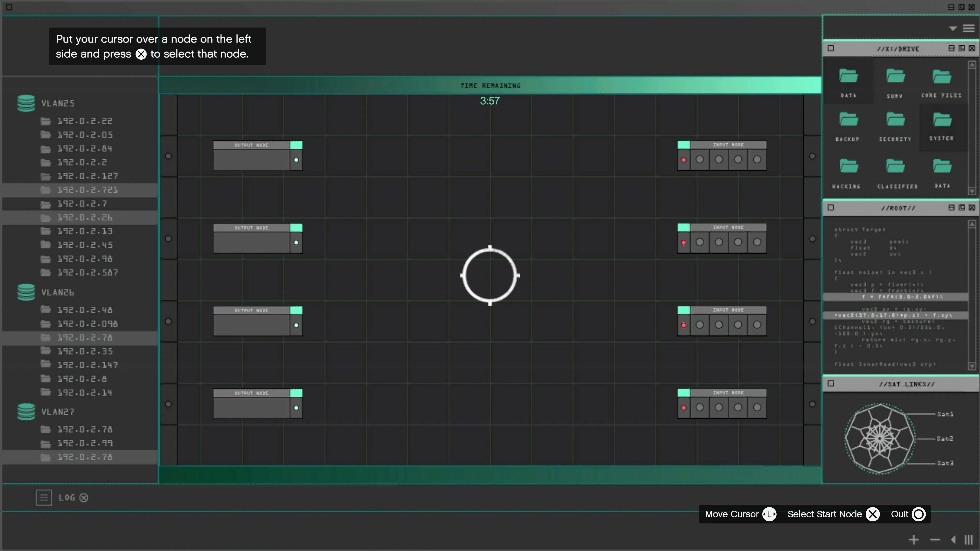The height and width of the screenshot is (551, 980).
Task: Click the VLAN25 database icon
Action: click(26, 103)
